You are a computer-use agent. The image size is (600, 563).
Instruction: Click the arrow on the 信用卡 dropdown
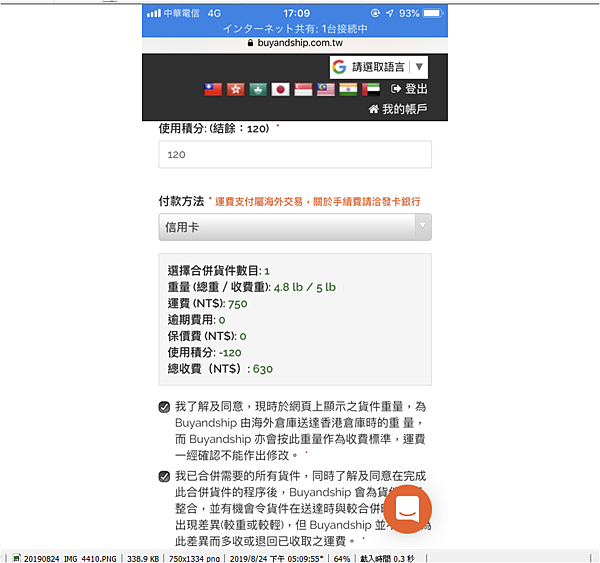click(422, 225)
